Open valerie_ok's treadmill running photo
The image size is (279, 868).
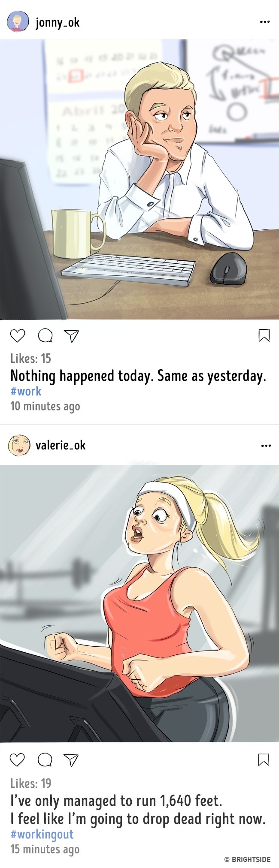click(139, 604)
